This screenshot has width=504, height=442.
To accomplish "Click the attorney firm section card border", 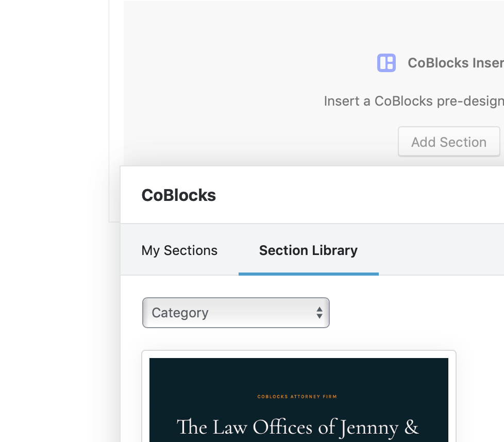I will coord(299,351).
